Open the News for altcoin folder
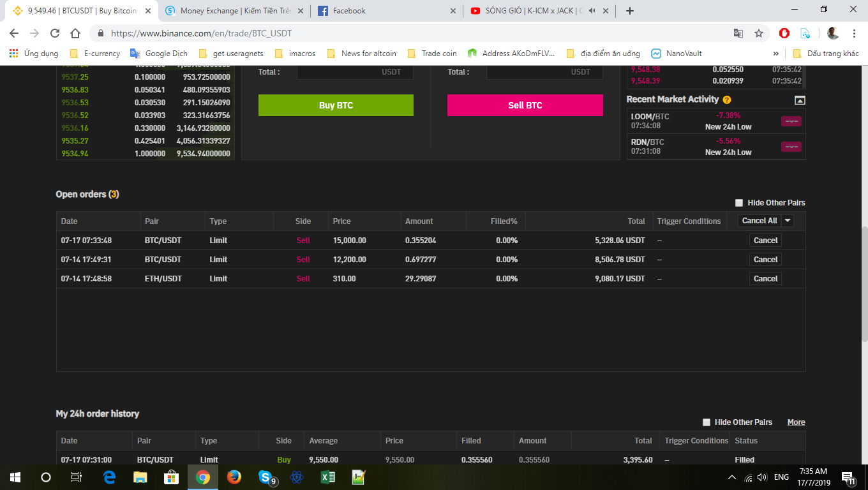The width and height of the screenshot is (868, 490). coord(361,54)
